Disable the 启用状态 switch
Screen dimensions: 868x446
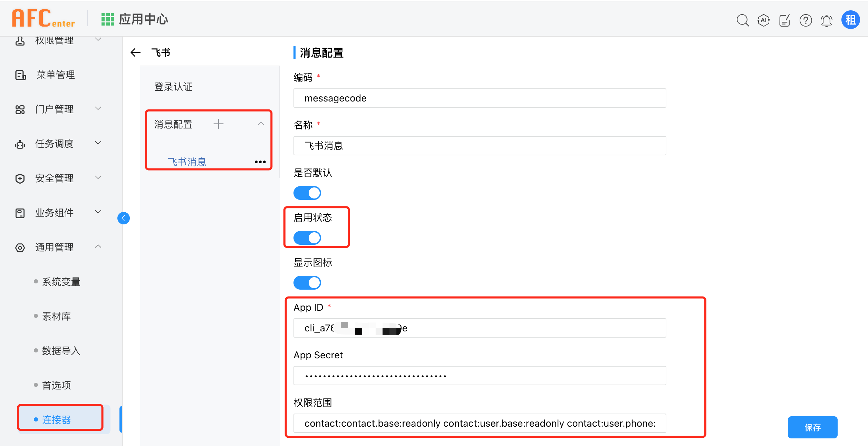307,238
